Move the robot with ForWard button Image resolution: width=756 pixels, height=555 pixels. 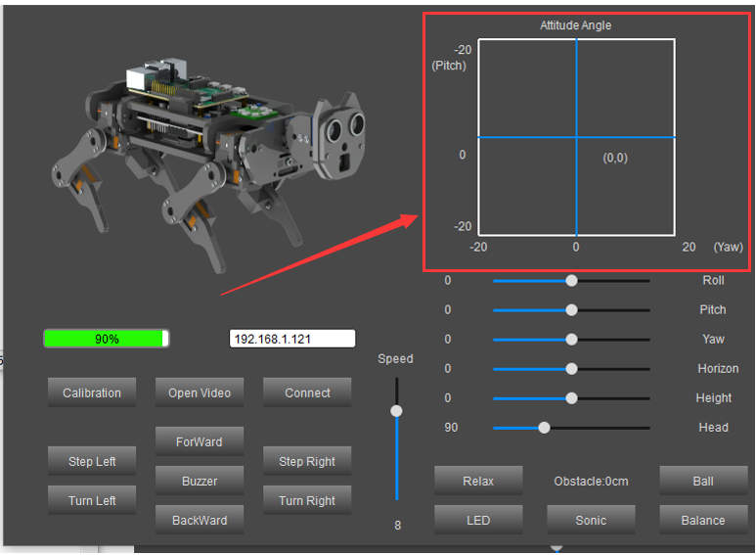pos(200,441)
